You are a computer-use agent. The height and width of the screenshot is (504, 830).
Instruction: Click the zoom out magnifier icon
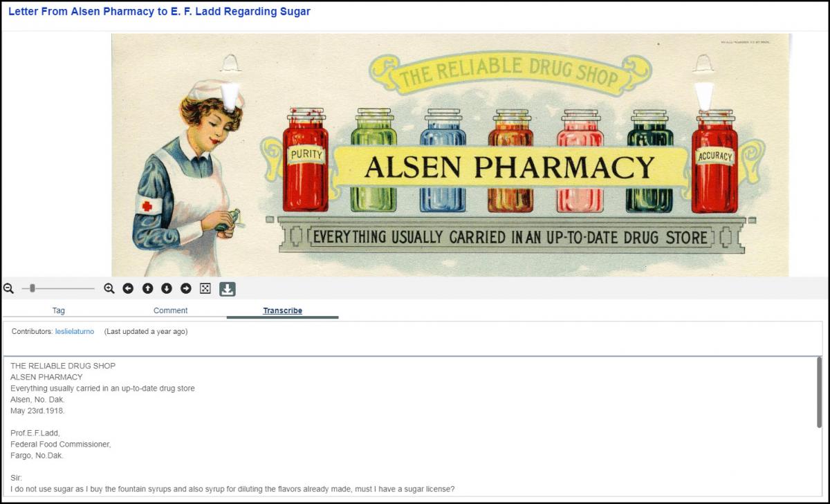pyautogui.click(x=8, y=288)
